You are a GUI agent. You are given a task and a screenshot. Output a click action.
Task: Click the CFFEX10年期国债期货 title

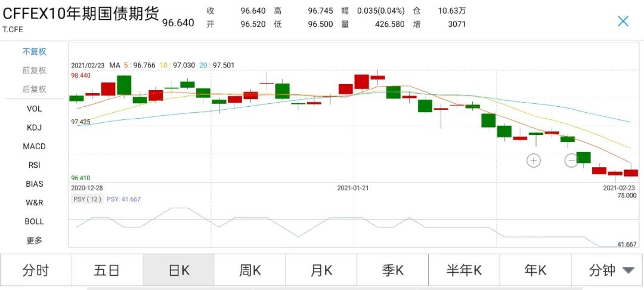click(80, 14)
